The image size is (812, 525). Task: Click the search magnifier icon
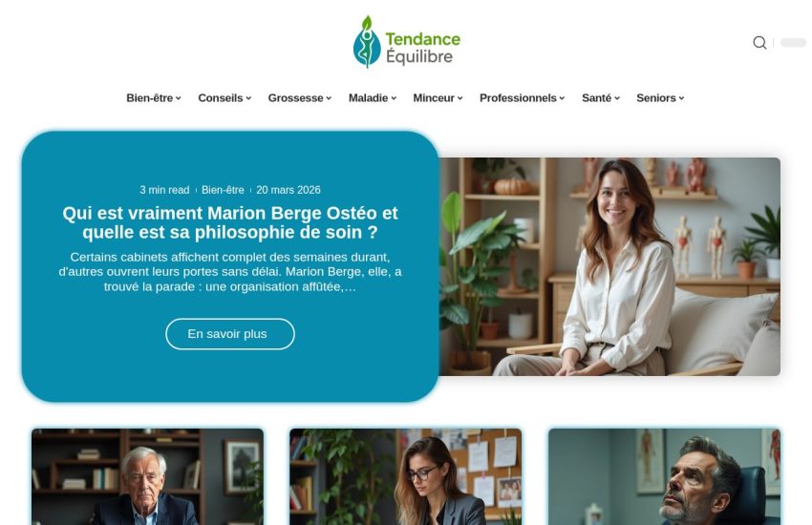click(759, 42)
